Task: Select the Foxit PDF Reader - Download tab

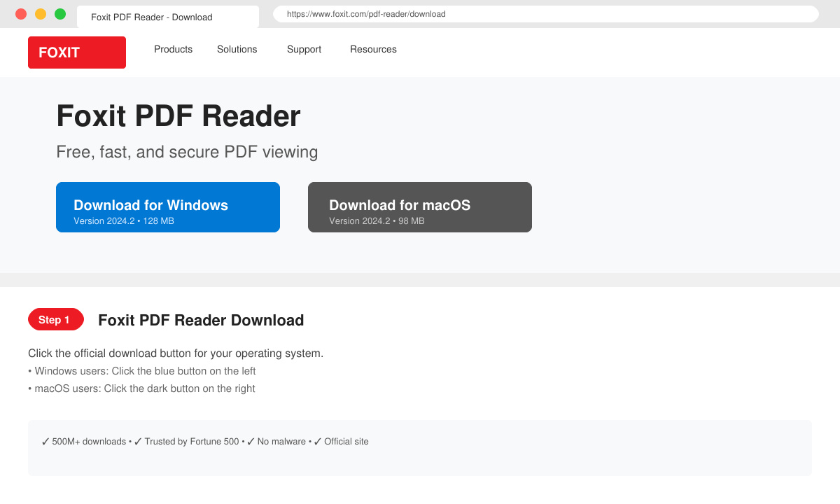Action: pyautogui.click(x=168, y=17)
